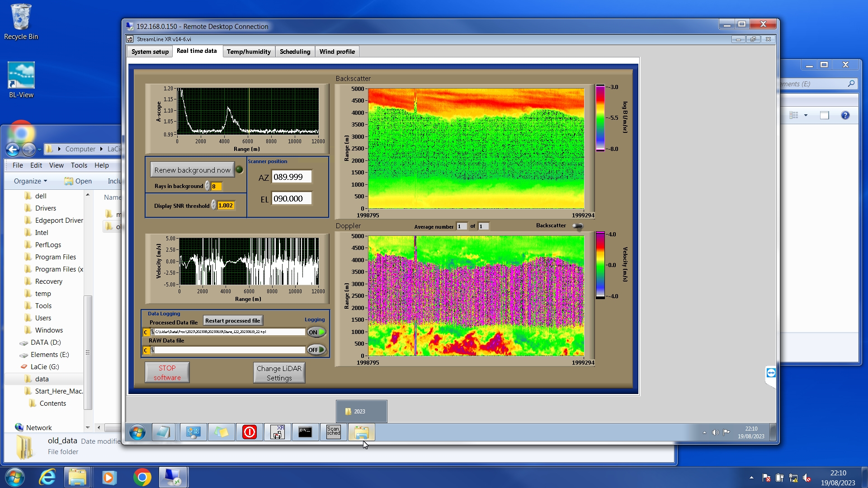Click the AZ scanner position field

click(292, 177)
